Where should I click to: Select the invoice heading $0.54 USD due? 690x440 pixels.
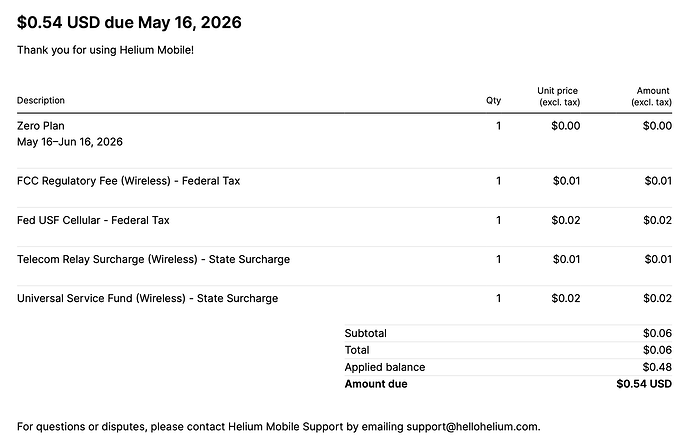coord(129,22)
